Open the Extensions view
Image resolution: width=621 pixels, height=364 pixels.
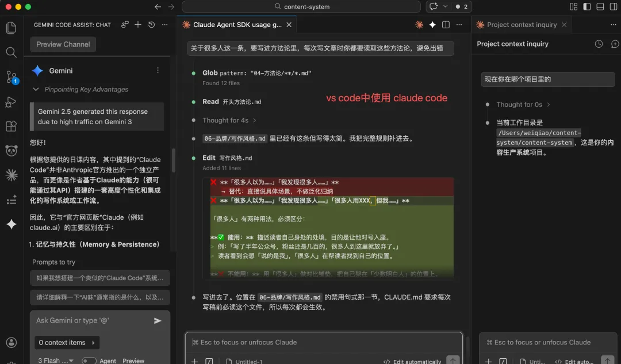(11, 127)
